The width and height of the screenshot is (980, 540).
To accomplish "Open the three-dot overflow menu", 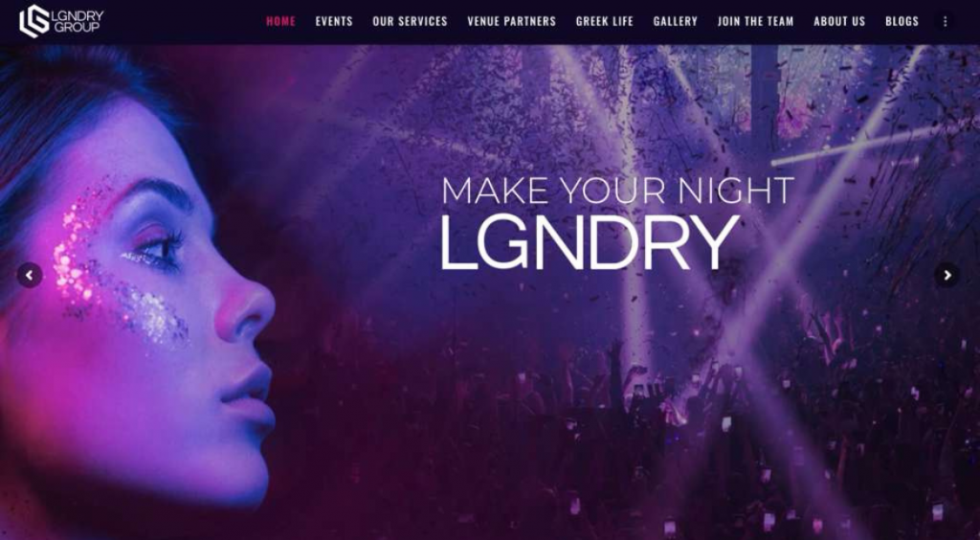I will click(945, 22).
